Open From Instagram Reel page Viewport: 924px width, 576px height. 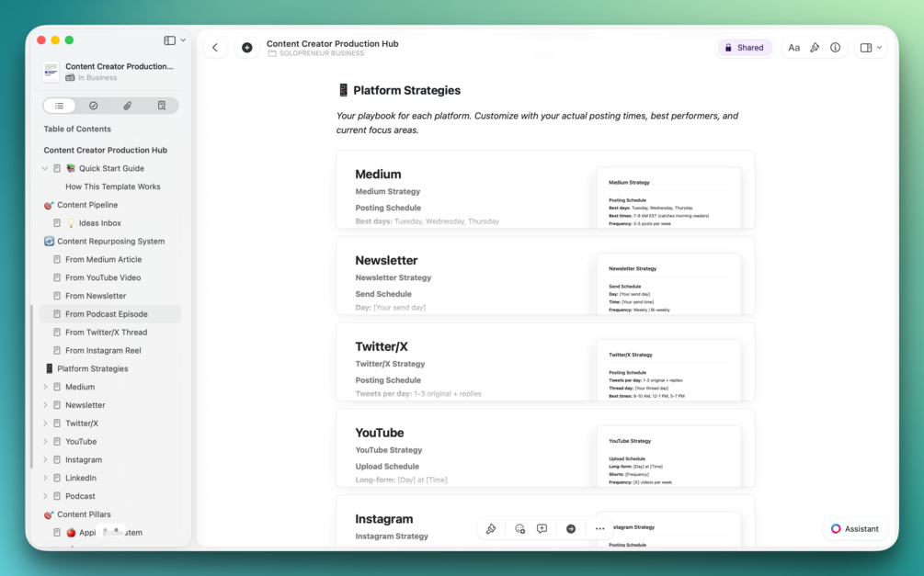pyautogui.click(x=103, y=351)
